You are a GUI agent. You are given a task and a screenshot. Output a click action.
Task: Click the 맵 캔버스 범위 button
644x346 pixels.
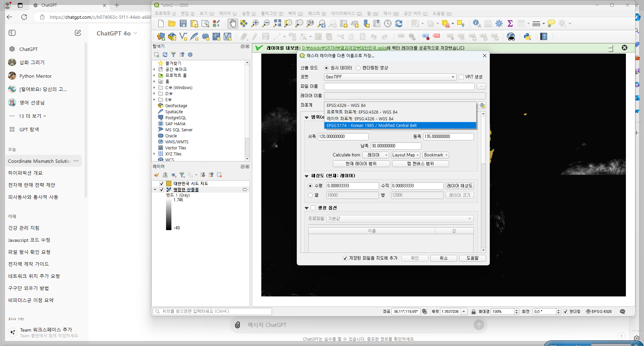(x=421, y=164)
